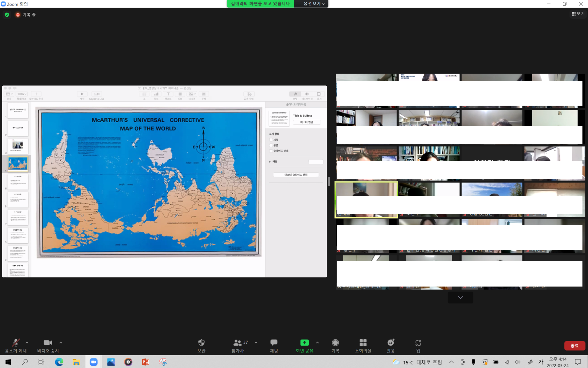Select slide 3 thumbnail with photo
This screenshot has width=588, height=368.
(18, 146)
